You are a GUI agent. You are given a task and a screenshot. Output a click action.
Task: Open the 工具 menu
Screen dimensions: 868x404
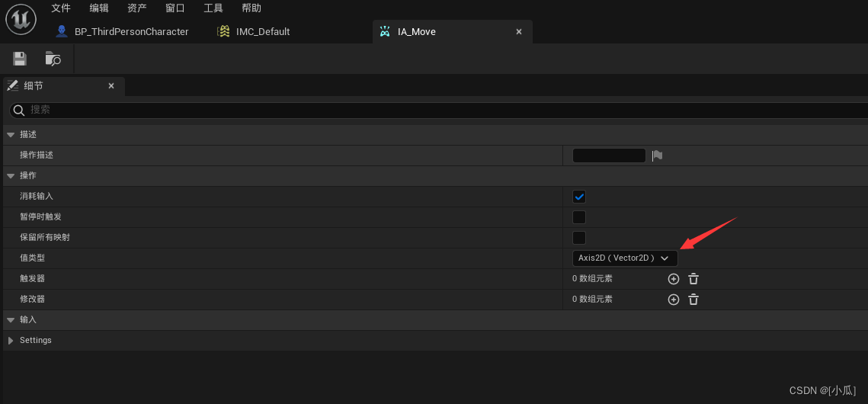tap(213, 8)
